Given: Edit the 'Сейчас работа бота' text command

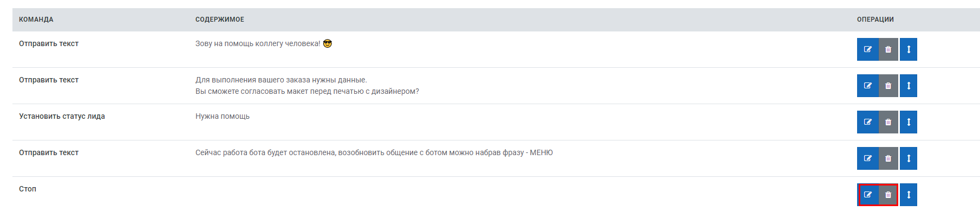Looking at the screenshot, I should (867, 158).
